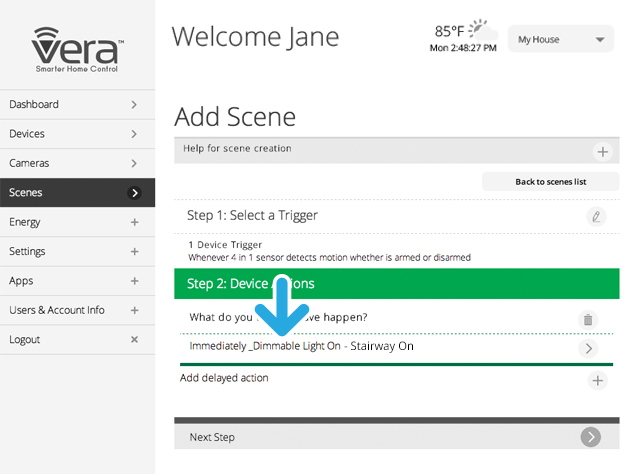Screen dimensions: 640x474
Task: Click the plus icon beside Add delayed action
Action: tap(597, 380)
